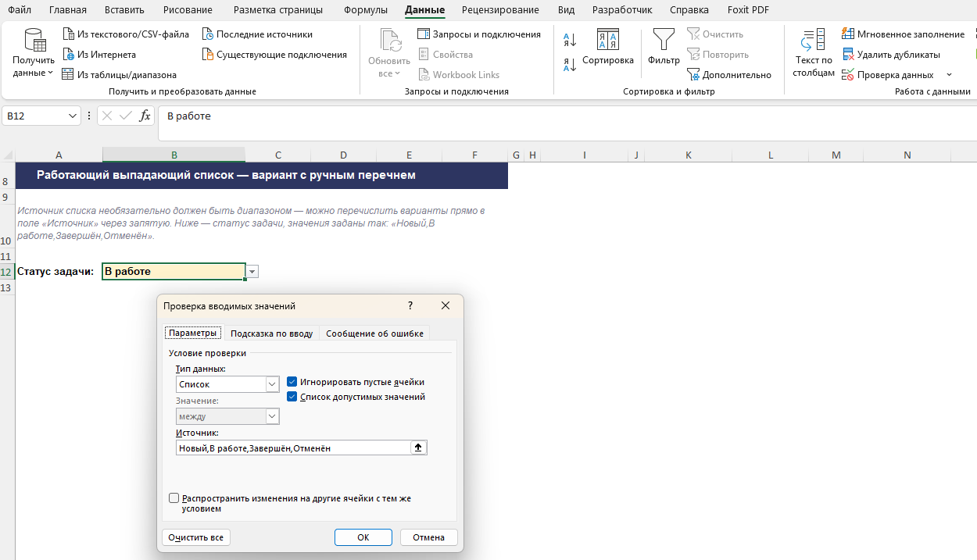
Task: Sort ascending А to Я
Action: 570,41
